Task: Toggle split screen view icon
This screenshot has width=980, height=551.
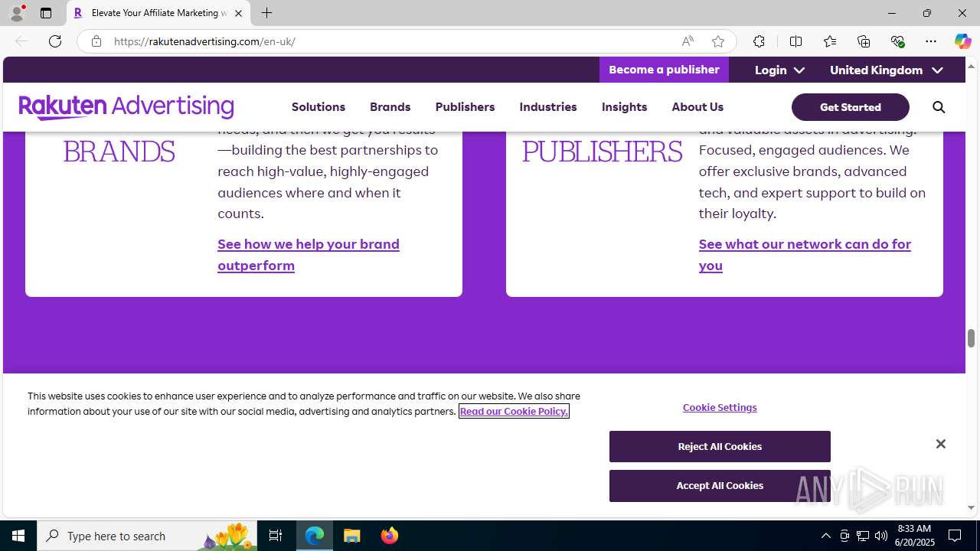Action: coord(795,41)
